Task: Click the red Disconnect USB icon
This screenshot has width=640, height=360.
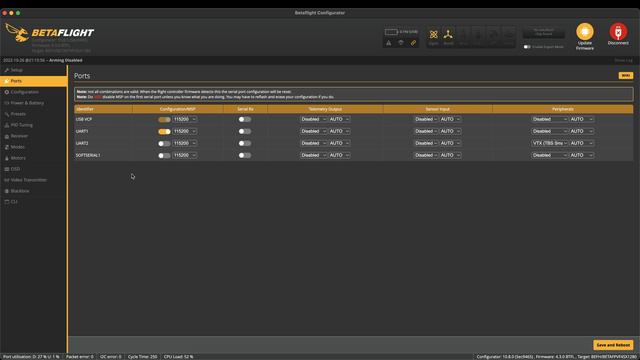Action: [x=618, y=32]
